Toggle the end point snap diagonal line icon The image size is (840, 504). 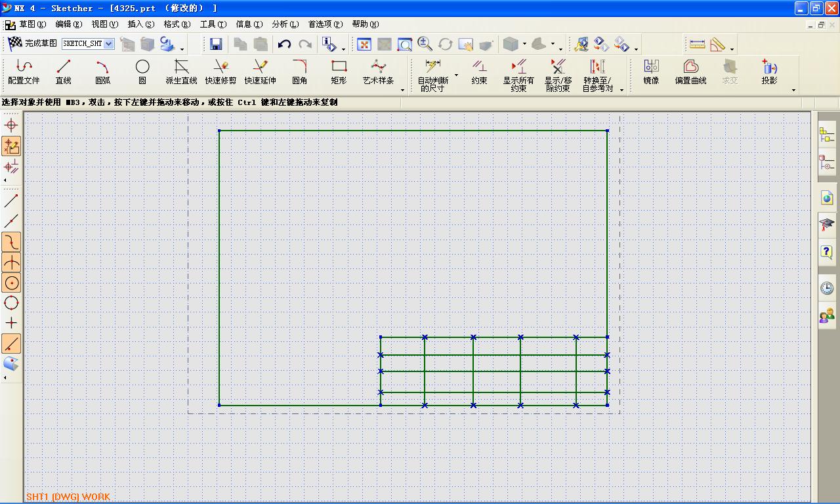click(x=11, y=201)
